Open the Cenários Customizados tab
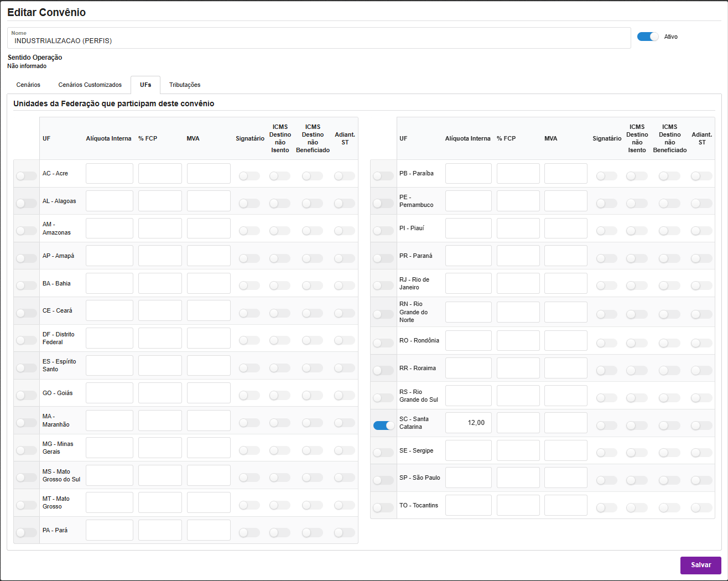This screenshot has height=581, width=728. [x=90, y=85]
